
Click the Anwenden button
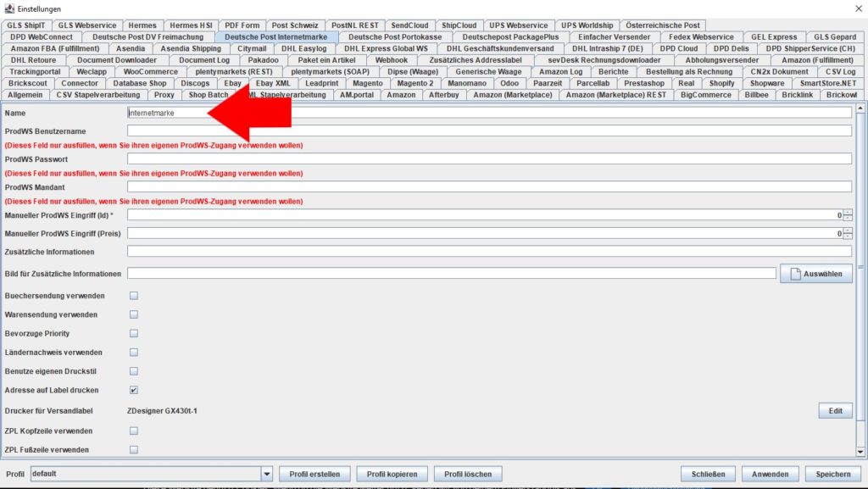click(x=770, y=474)
